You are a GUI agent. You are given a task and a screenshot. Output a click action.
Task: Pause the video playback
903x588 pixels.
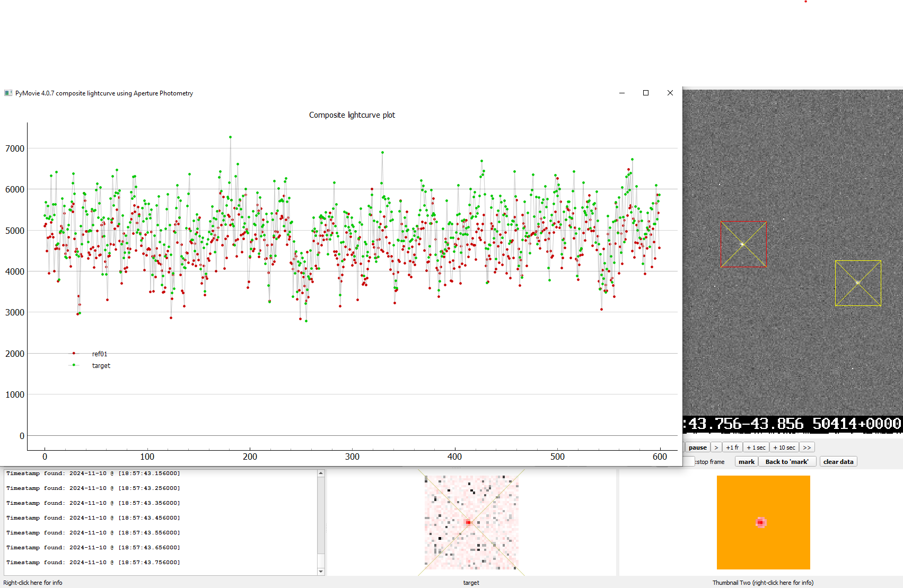(697, 447)
